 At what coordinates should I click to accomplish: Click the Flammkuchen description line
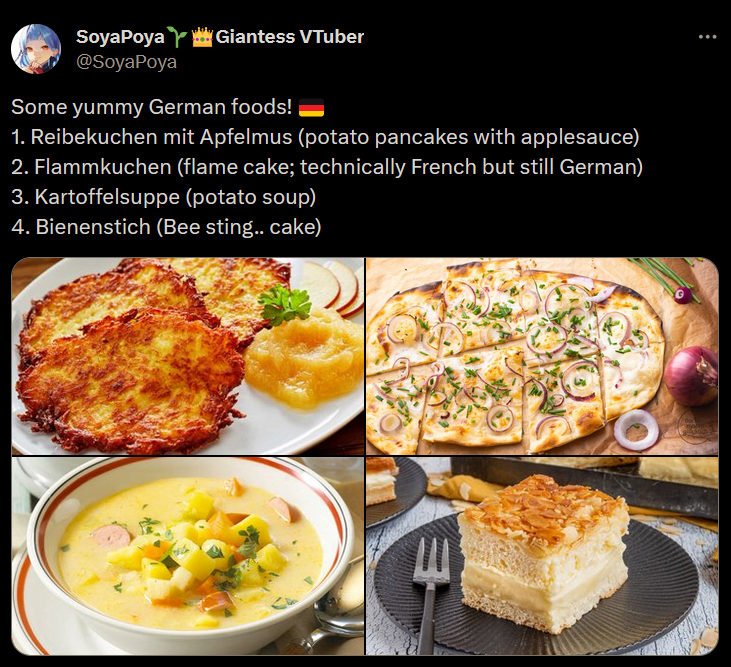coord(327,167)
